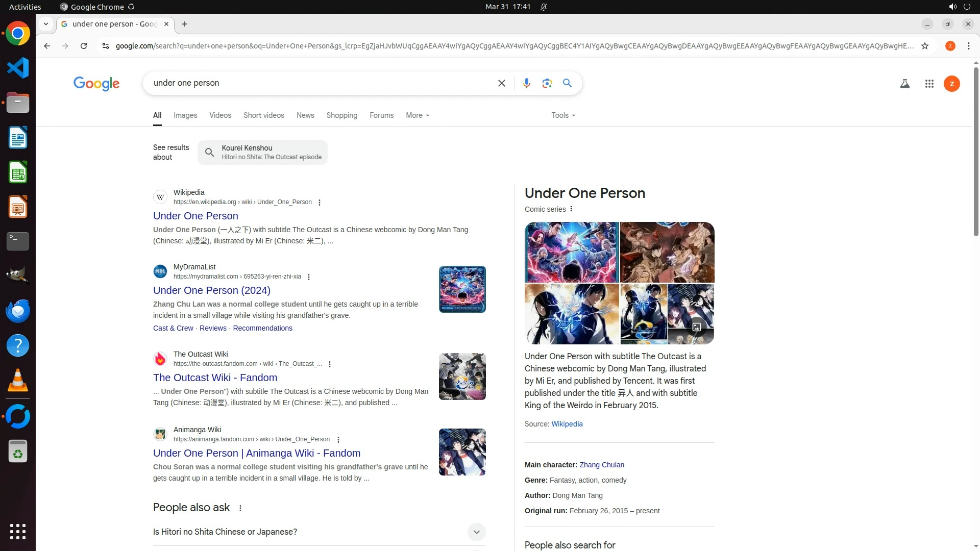This screenshot has width=980, height=551.
Task: Click the Zhang Chulan main character link
Action: point(601,465)
